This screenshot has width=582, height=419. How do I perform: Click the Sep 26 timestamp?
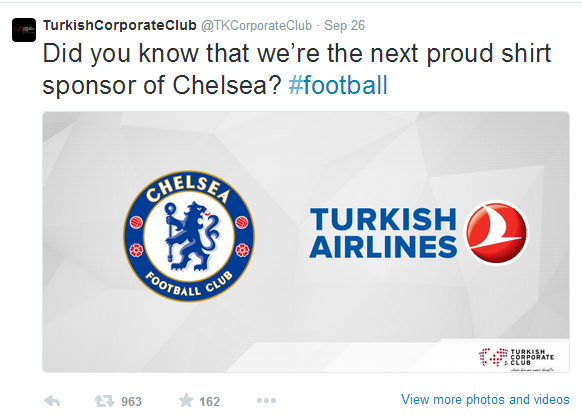click(x=344, y=25)
